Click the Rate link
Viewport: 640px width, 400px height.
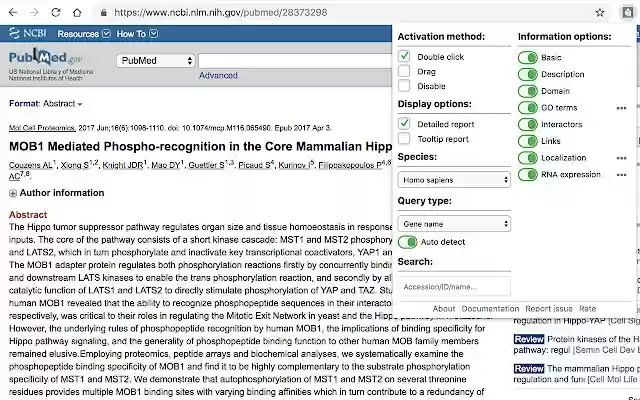click(x=587, y=309)
